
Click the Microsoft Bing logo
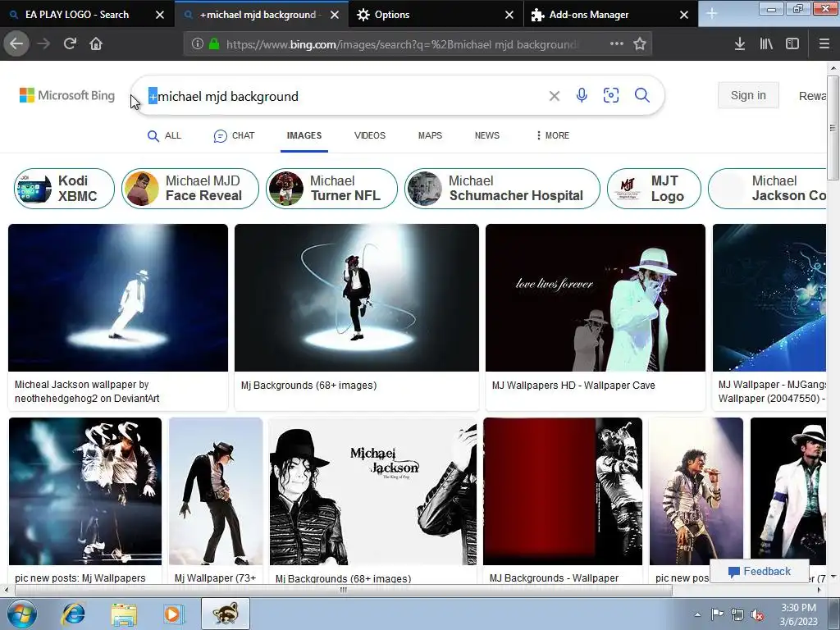(67, 95)
